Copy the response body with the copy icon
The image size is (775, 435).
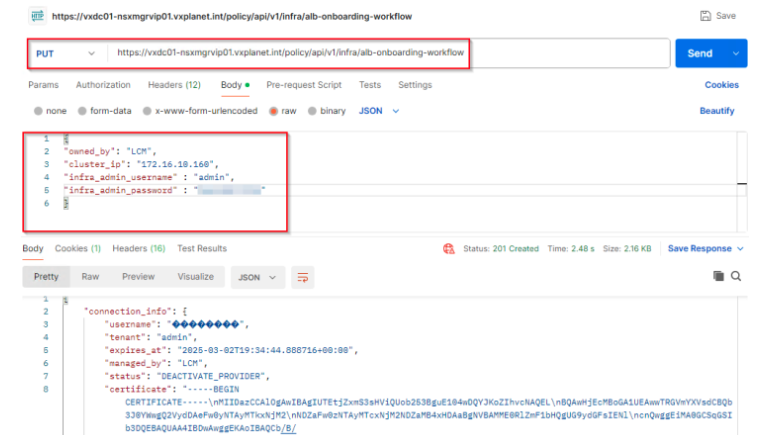point(717,276)
